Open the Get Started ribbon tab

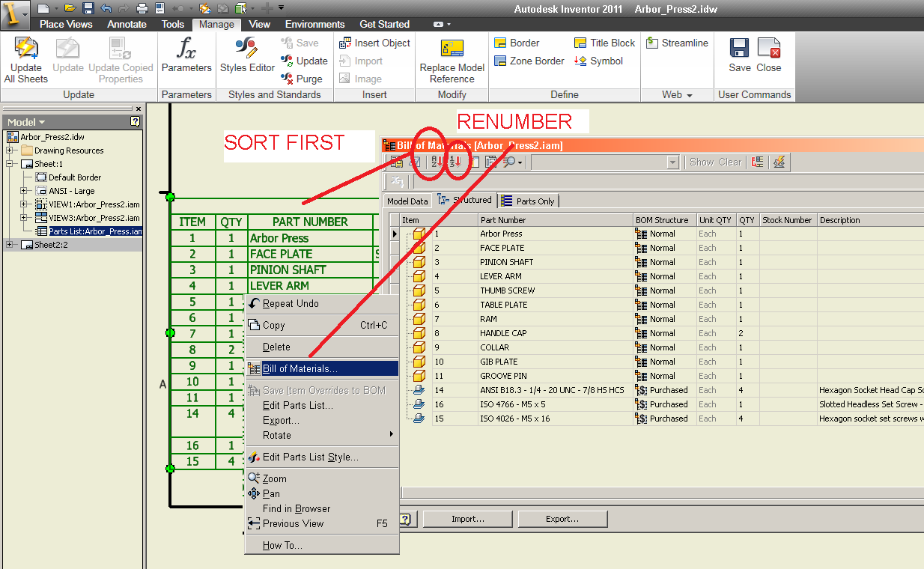385,24
